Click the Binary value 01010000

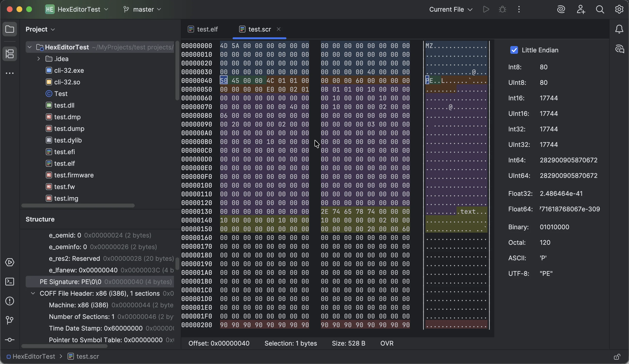tap(554, 227)
